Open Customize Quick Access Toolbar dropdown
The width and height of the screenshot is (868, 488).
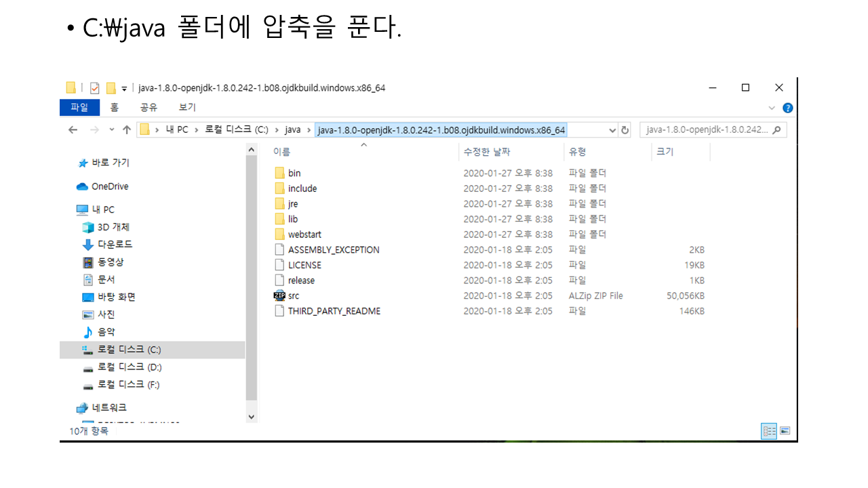point(124,89)
